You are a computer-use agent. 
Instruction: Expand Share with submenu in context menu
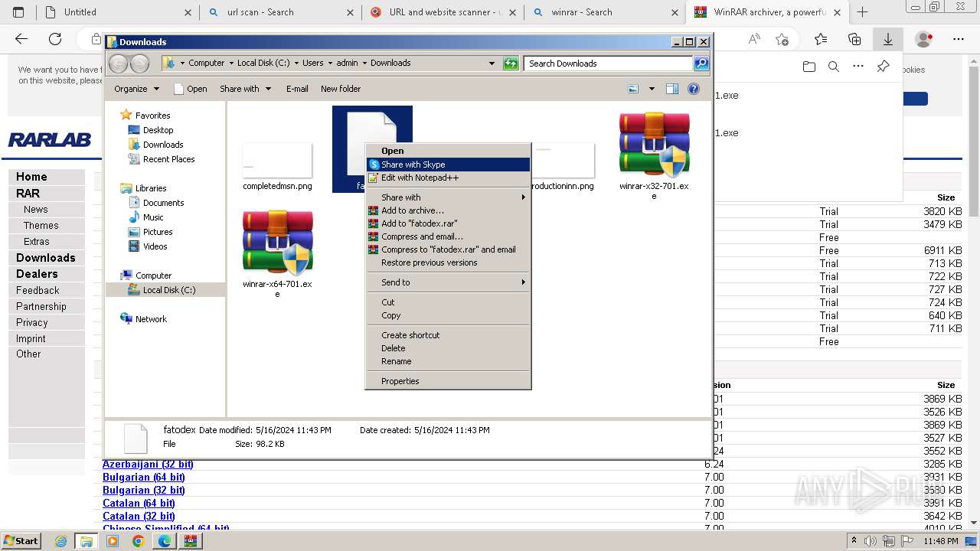click(448, 197)
